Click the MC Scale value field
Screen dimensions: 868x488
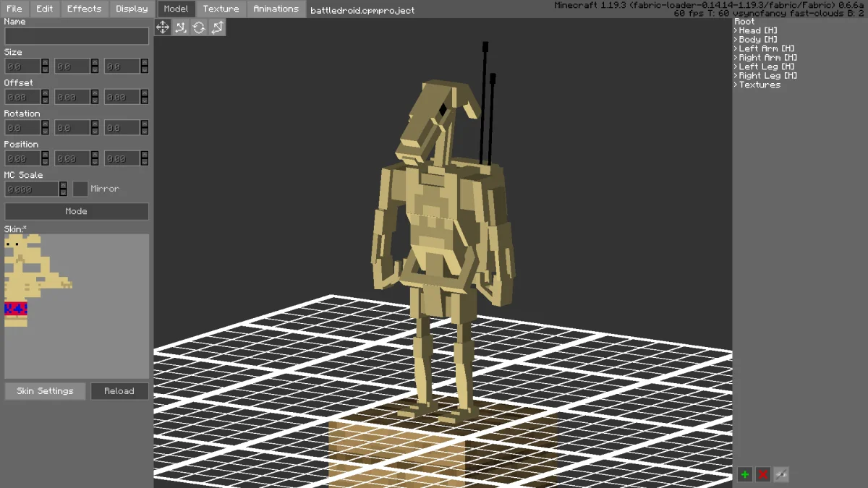click(x=31, y=189)
